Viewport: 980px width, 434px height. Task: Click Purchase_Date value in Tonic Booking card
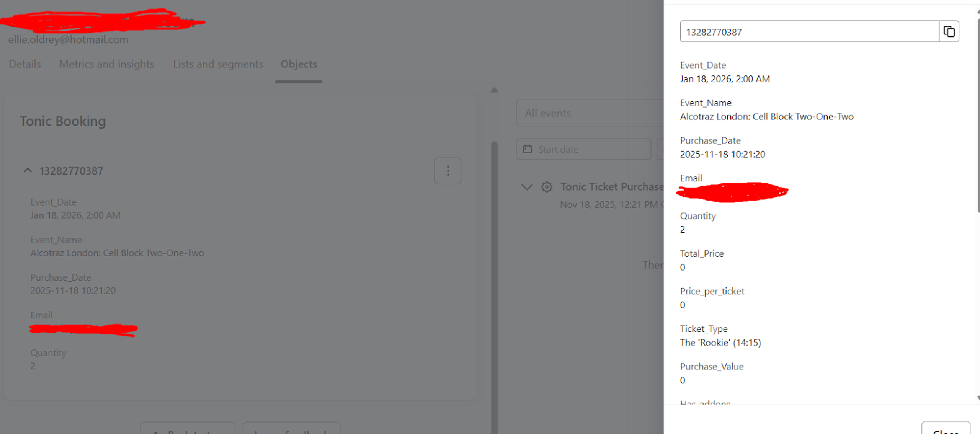click(x=73, y=290)
